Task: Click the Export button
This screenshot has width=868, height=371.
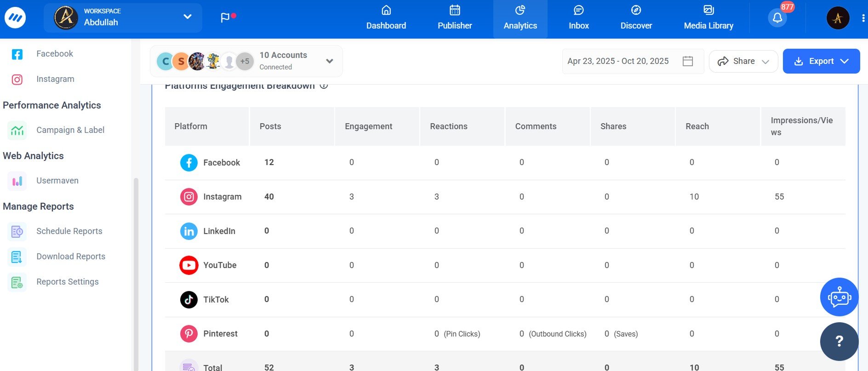Action: coord(821,61)
